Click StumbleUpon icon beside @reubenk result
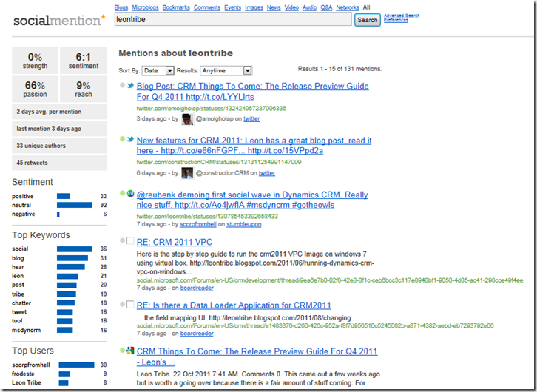This screenshot has width=537, height=392. 130,194
